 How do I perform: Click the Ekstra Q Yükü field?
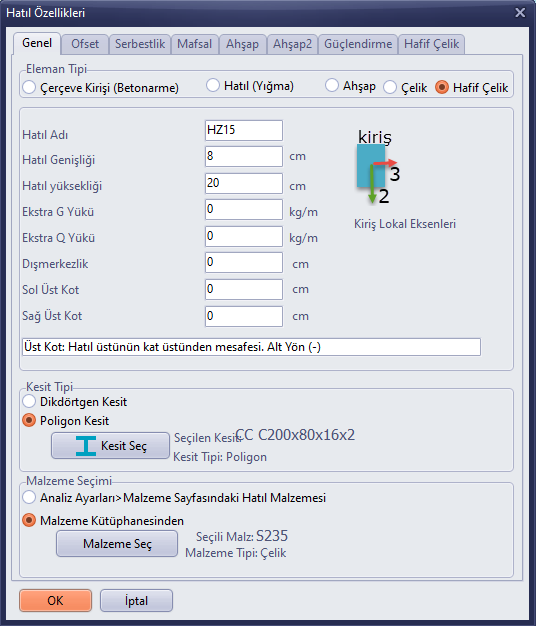pos(244,236)
